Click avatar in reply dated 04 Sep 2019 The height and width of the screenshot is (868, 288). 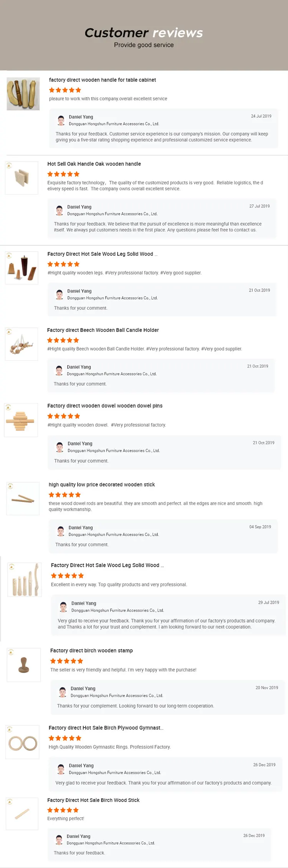61,531
